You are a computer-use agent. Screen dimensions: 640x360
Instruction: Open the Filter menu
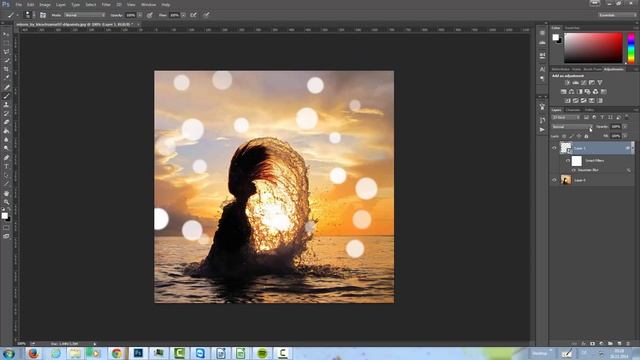[106, 4]
